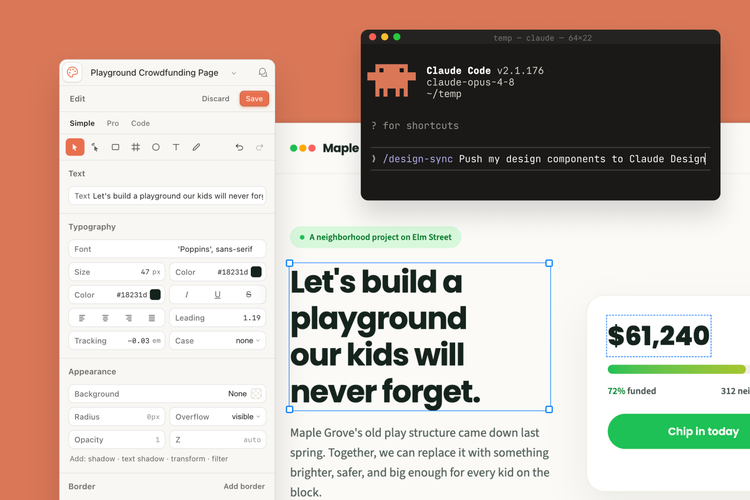750x500 pixels.
Task: Switch to the Code tab
Action: click(x=141, y=123)
